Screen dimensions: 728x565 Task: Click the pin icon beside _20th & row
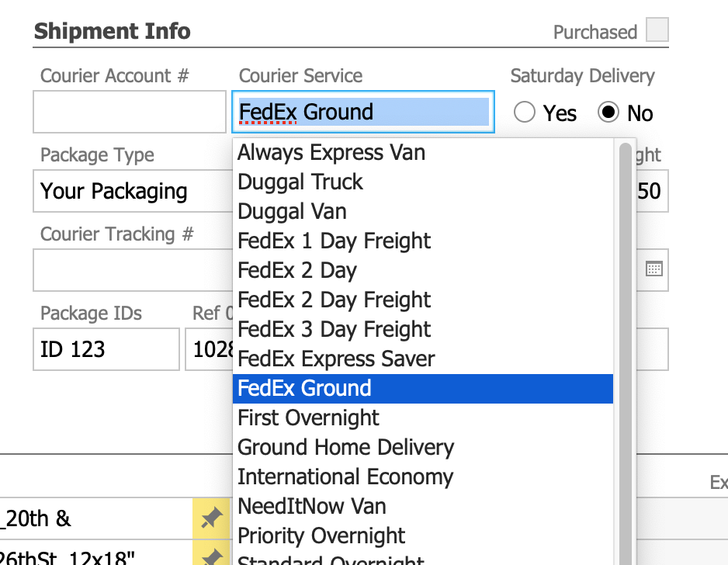[x=211, y=518]
